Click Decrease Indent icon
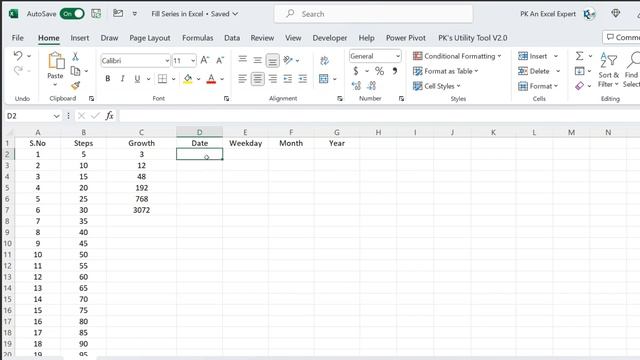This screenshot has height=360, width=640. (288, 78)
